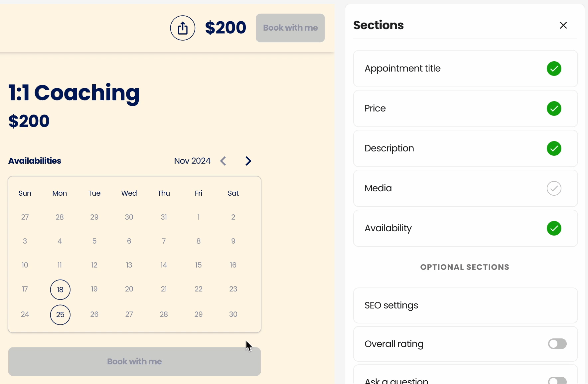Click the grey unchecked Media checkmark
Image resolution: width=588 pixels, height=384 pixels.
tap(554, 188)
